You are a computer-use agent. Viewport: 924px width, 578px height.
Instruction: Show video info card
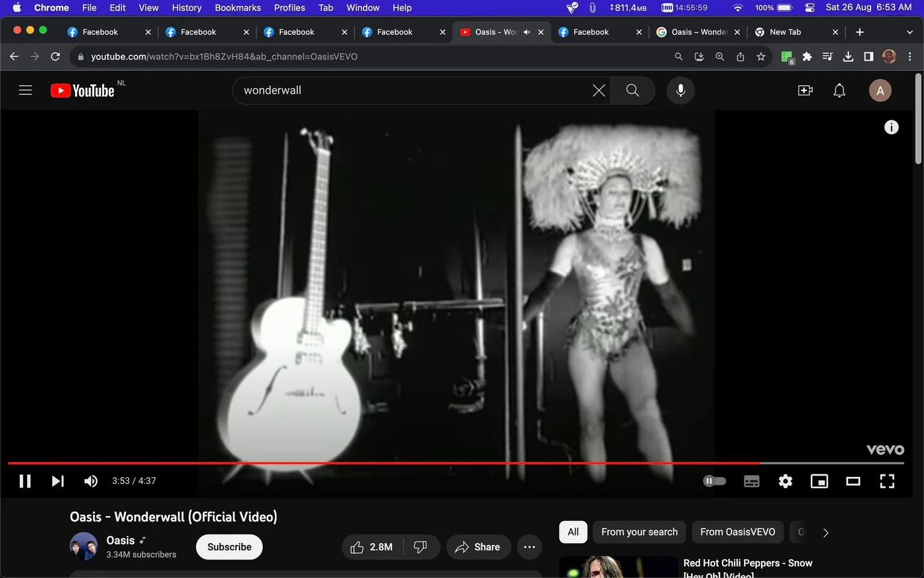click(891, 127)
